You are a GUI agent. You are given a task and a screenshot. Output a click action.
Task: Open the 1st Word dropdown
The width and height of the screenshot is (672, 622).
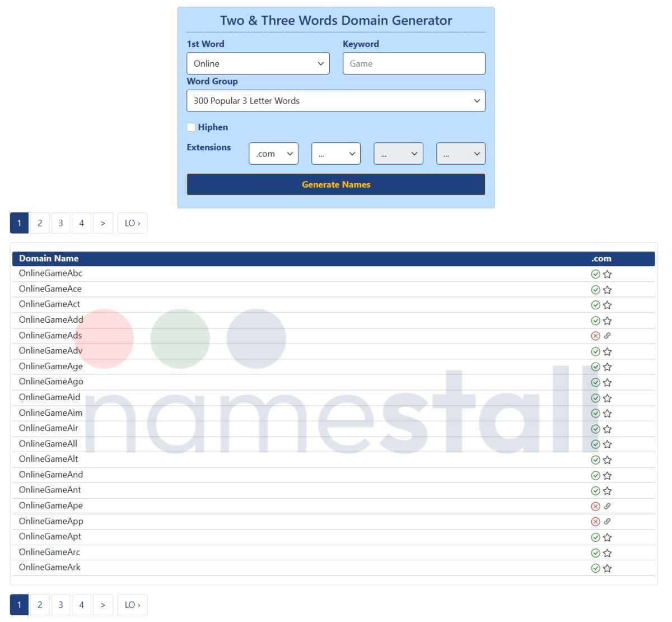[258, 63]
